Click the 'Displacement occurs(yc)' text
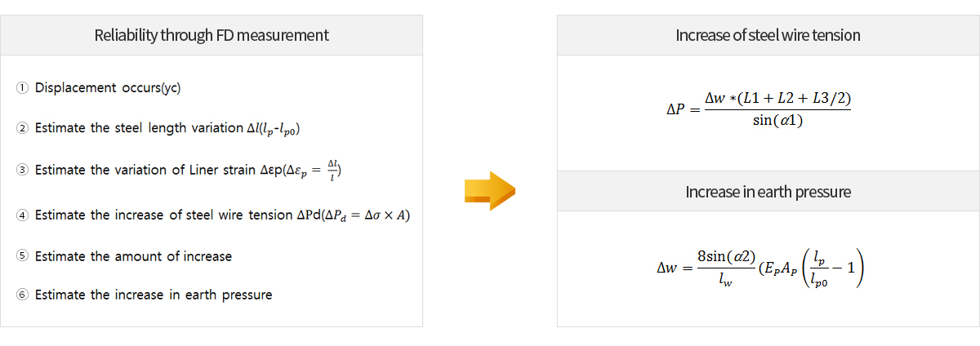The height and width of the screenshot is (346, 980). click(108, 88)
